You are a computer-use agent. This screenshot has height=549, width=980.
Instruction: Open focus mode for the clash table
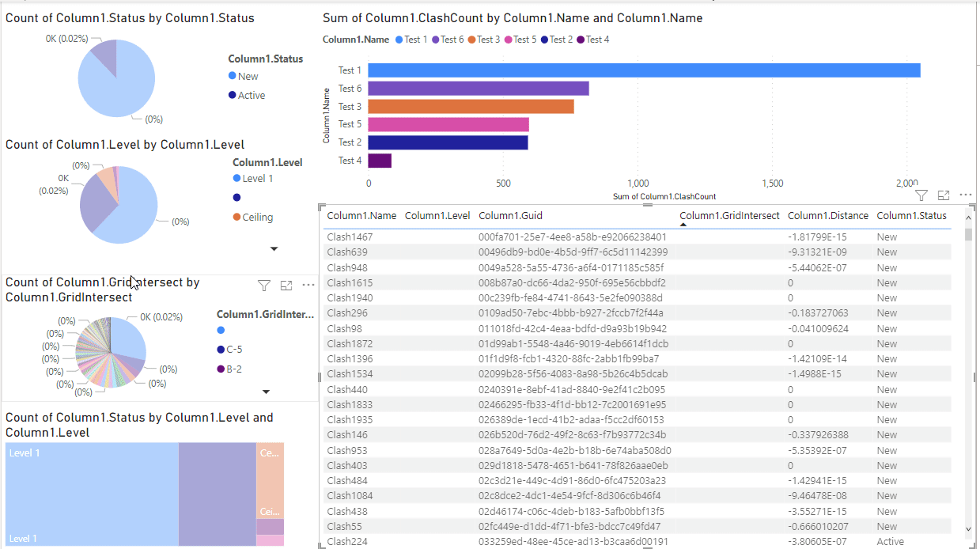pyautogui.click(x=943, y=195)
